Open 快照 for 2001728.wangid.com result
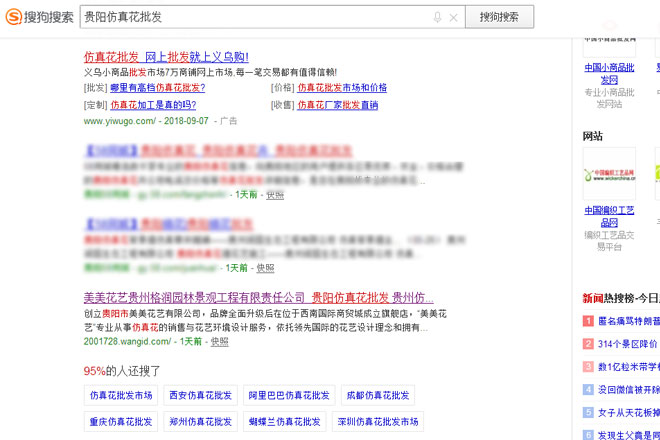Screen dimensions: 660x440 point(219,341)
